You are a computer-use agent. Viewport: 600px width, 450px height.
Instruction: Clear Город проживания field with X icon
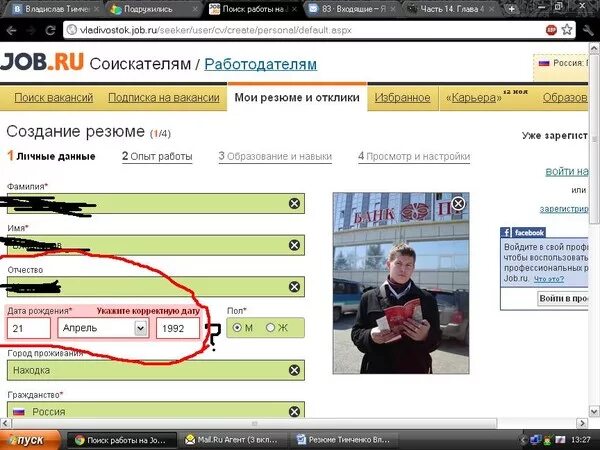[294, 370]
